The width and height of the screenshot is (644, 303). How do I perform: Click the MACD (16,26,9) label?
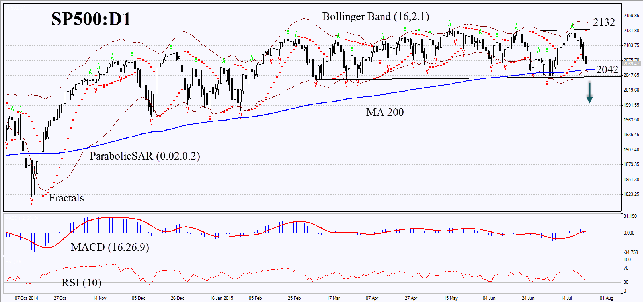point(110,247)
